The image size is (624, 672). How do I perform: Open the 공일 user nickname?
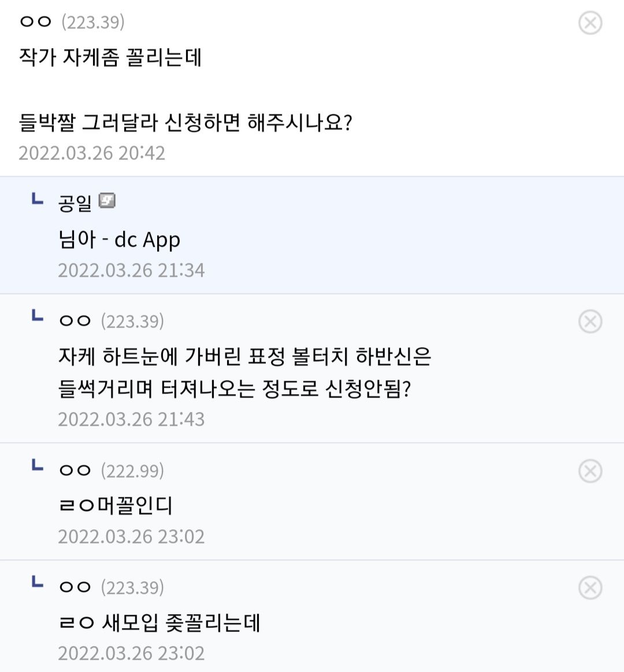(75, 203)
